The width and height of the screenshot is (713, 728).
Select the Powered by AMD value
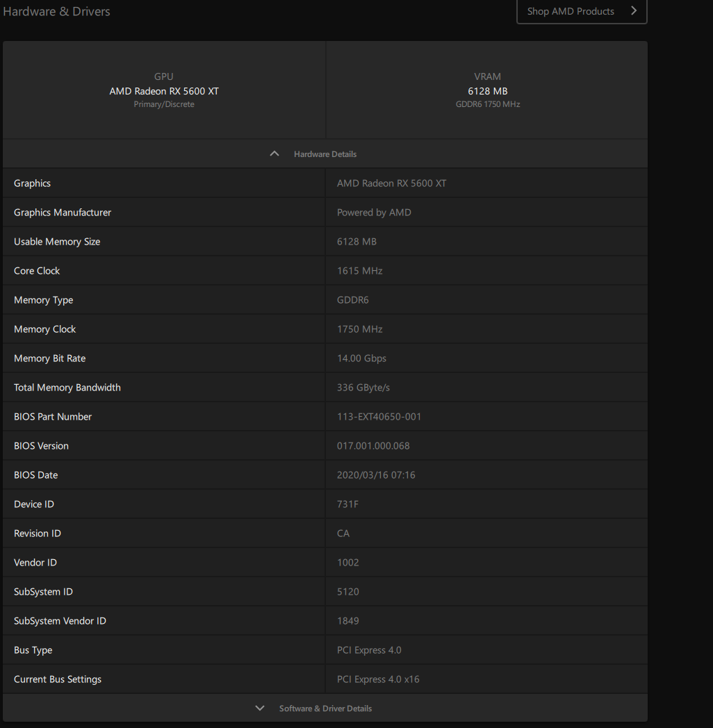374,212
